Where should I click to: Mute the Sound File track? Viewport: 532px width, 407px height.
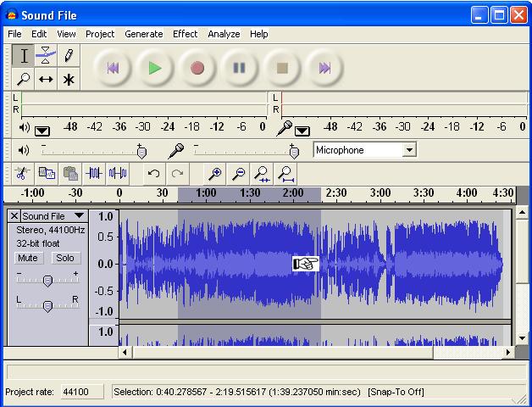(x=28, y=258)
